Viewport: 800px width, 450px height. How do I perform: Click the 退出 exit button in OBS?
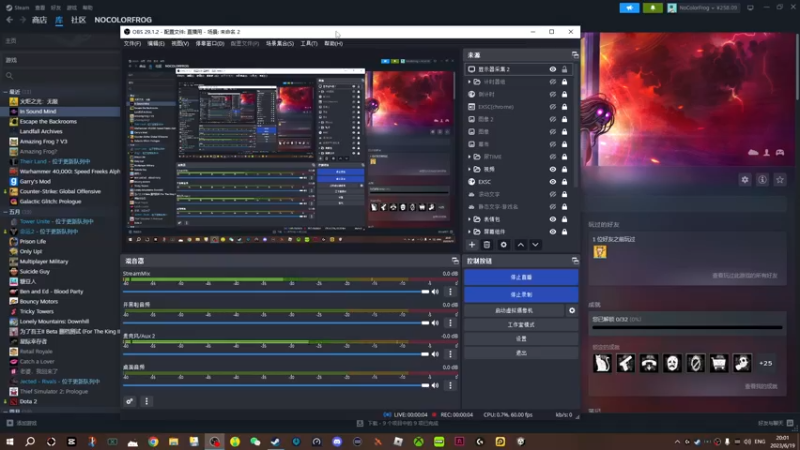click(521, 353)
